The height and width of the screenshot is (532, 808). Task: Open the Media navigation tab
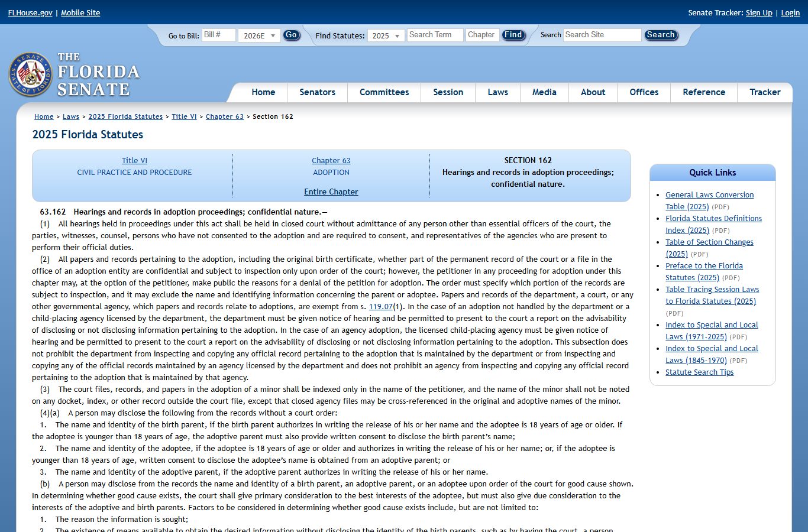[544, 92]
